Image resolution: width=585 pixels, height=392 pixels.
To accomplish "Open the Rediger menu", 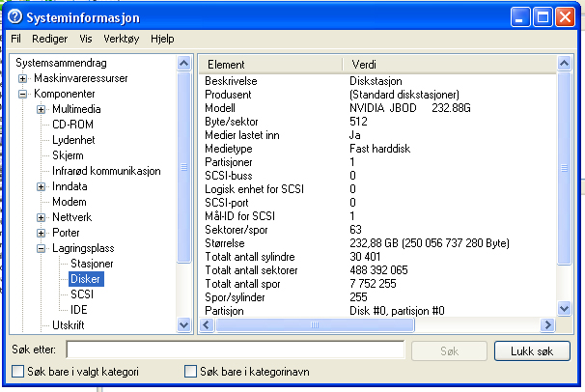I will coord(49,39).
